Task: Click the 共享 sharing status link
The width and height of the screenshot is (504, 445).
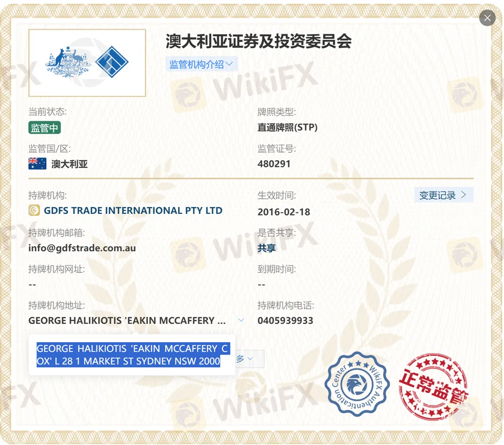Action: point(266,248)
